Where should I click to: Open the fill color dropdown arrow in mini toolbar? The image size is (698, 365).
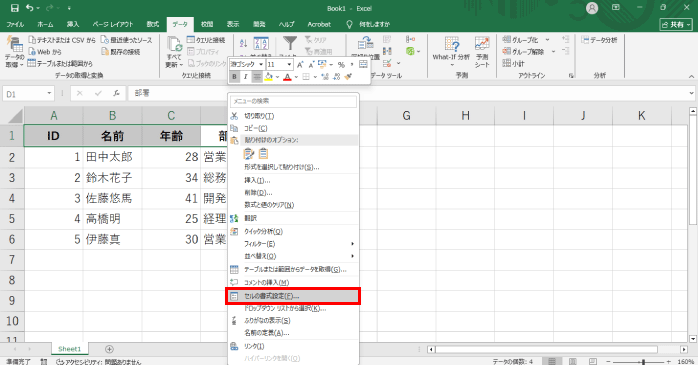[x=277, y=77]
